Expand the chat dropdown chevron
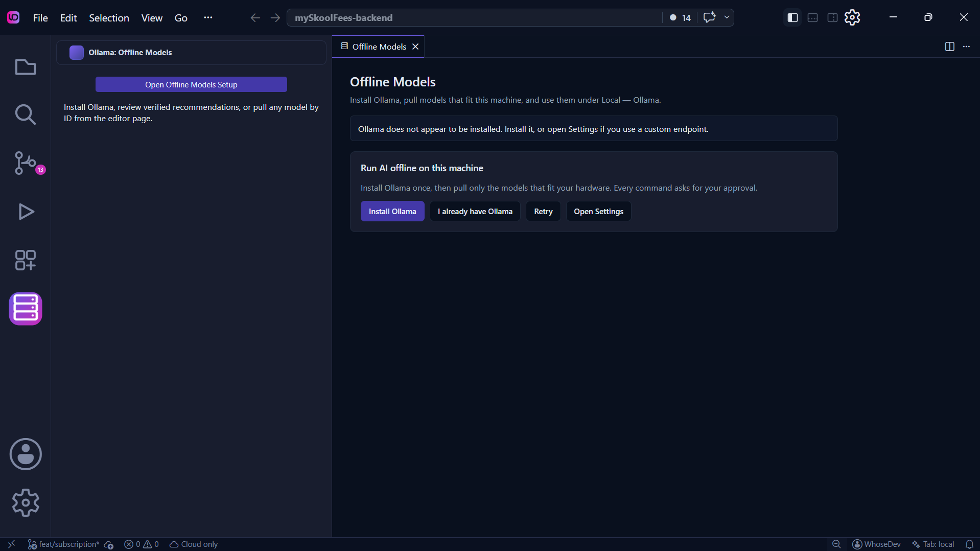 click(x=727, y=17)
